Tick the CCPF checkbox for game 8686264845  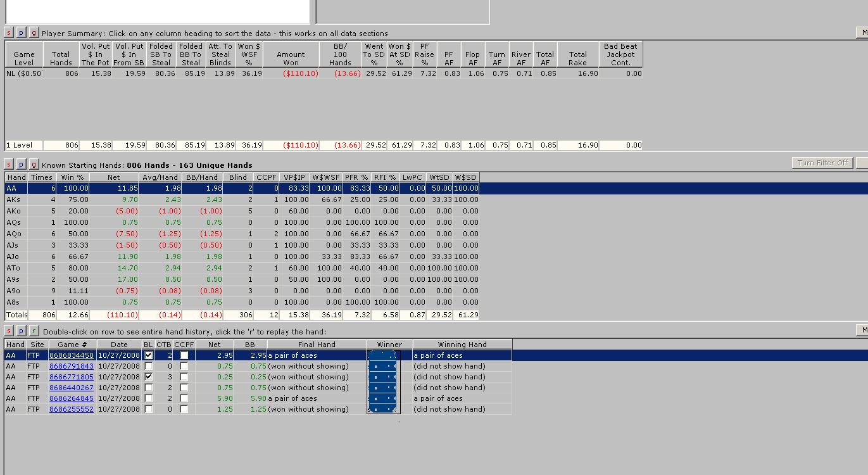[x=184, y=398]
